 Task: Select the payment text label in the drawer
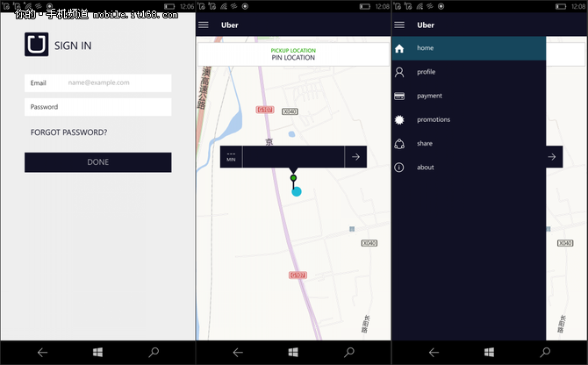430,96
